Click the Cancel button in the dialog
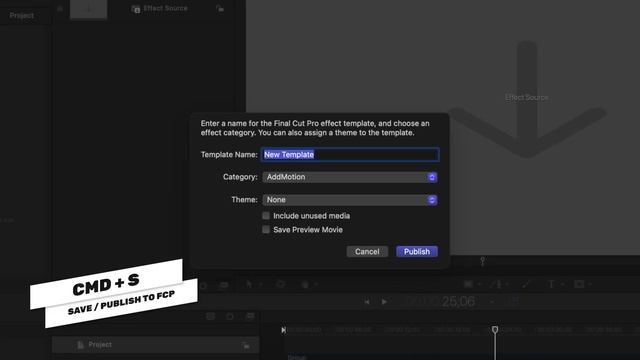 pos(367,251)
